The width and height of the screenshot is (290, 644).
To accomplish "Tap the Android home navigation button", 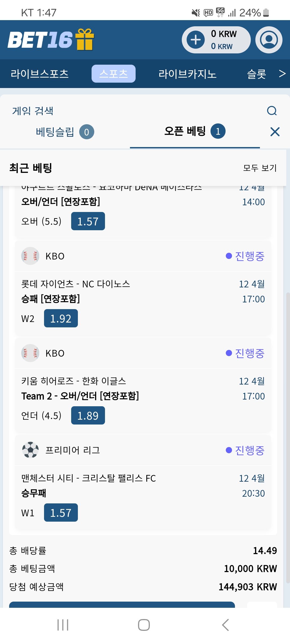I will [144, 625].
